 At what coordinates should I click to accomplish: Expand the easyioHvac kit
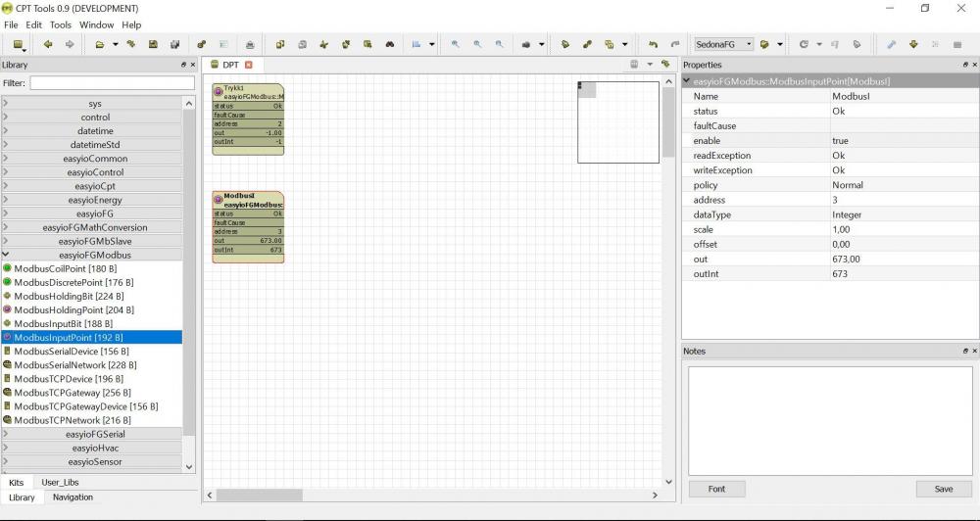click(95, 448)
